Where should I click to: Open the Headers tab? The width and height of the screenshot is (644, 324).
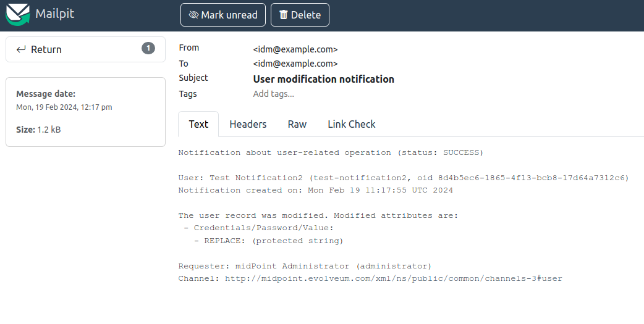click(x=248, y=124)
